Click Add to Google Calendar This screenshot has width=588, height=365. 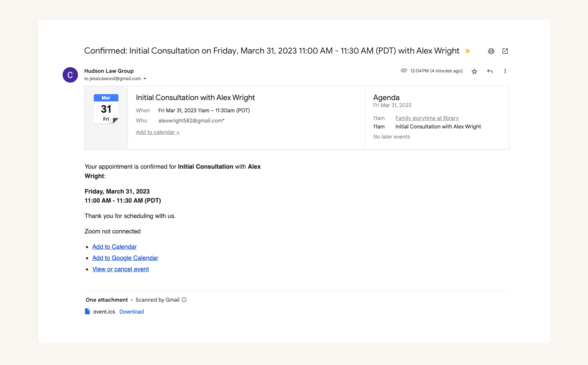point(125,258)
